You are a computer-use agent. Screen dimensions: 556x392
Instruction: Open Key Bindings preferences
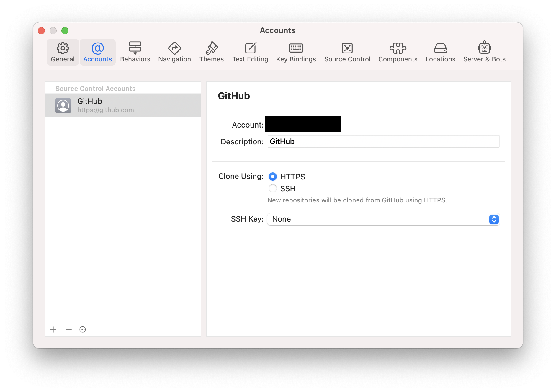(296, 52)
